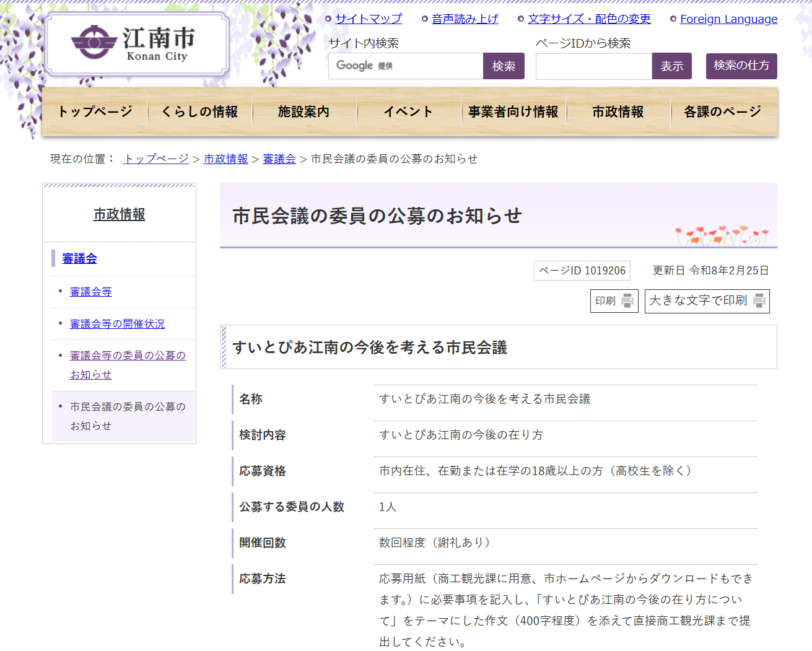This screenshot has width=812, height=651.
Task: Click the Konan City logo
Action: coord(137,43)
